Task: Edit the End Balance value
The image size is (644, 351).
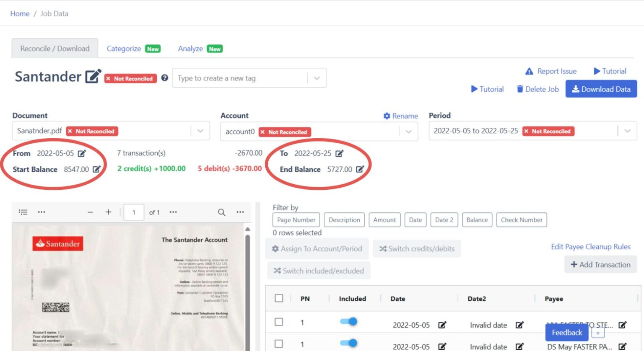Action: (360, 169)
